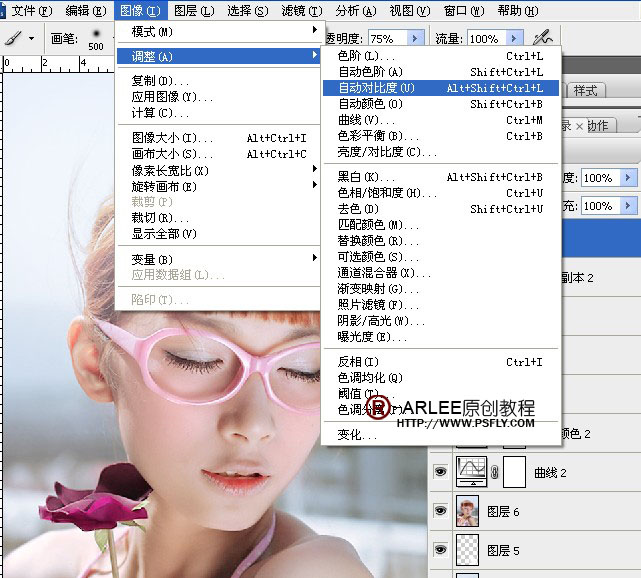Select 色彩平衡(B)... adjustment
The height and width of the screenshot is (578, 641).
[x=441, y=136]
